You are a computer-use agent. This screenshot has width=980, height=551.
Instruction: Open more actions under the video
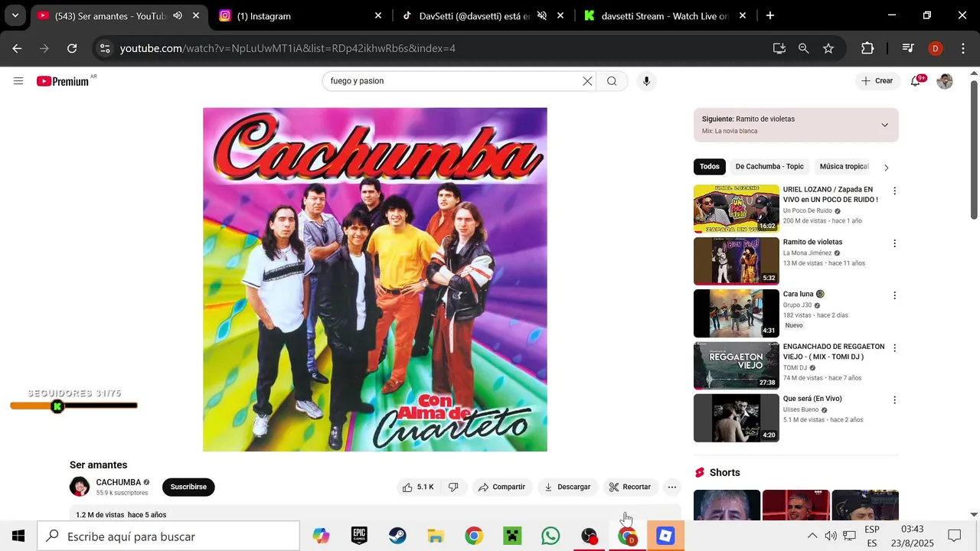[x=671, y=487]
